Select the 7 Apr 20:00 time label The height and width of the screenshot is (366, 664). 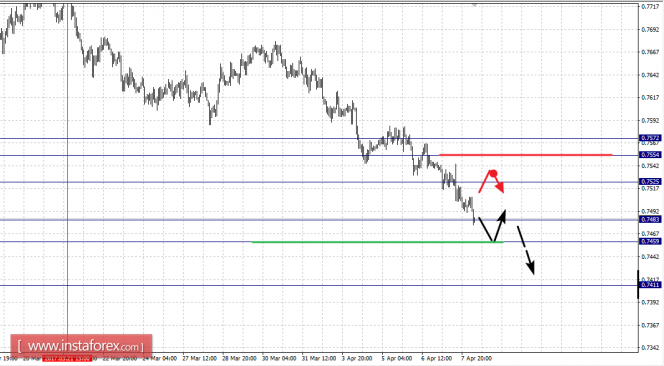pyautogui.click(x=476, y=358)
